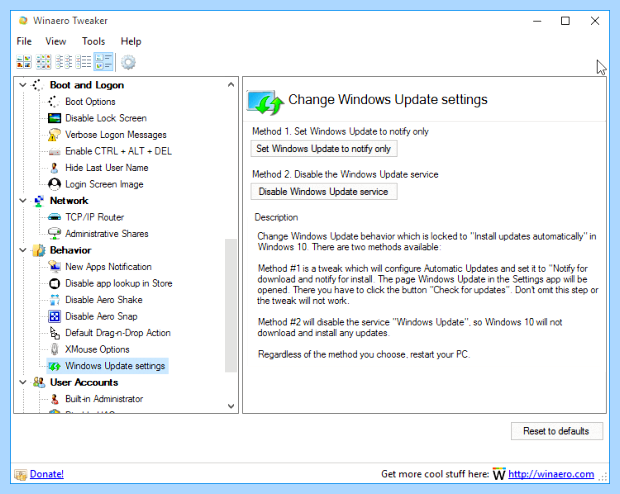Image resolution: width=620 pixels, height=494 pixels.
Task: Click the Winaero W logo icon
Action: pos(499,474)
